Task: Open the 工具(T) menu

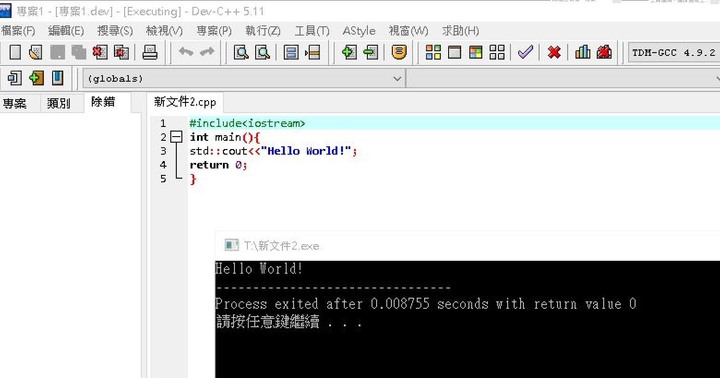Action: (x=312, y=31)
